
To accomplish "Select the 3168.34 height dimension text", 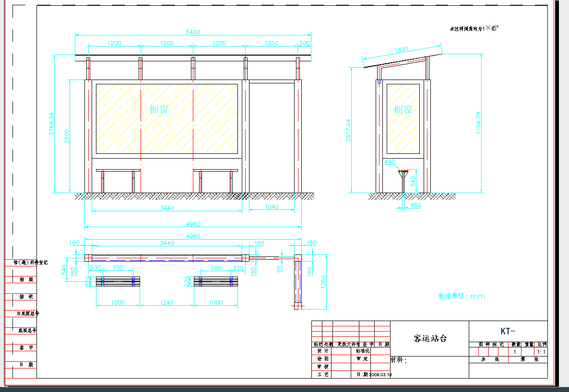I will 52,124.
